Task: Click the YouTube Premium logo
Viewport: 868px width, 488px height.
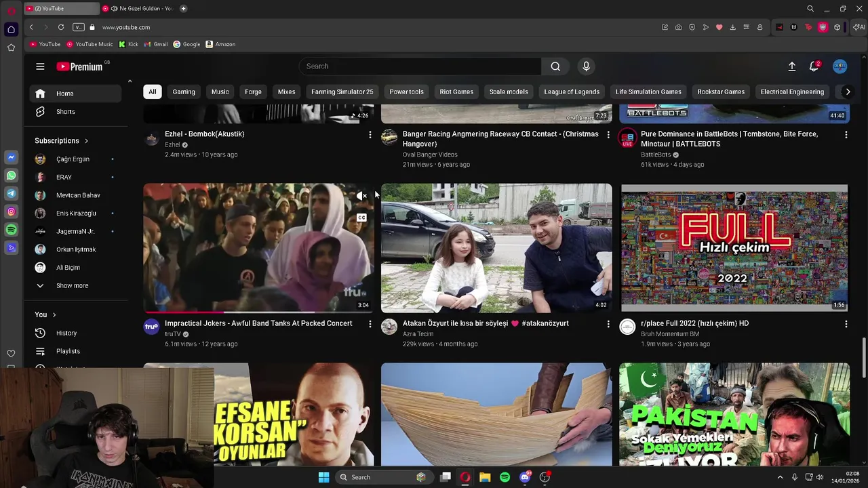Action: [79, 66]
